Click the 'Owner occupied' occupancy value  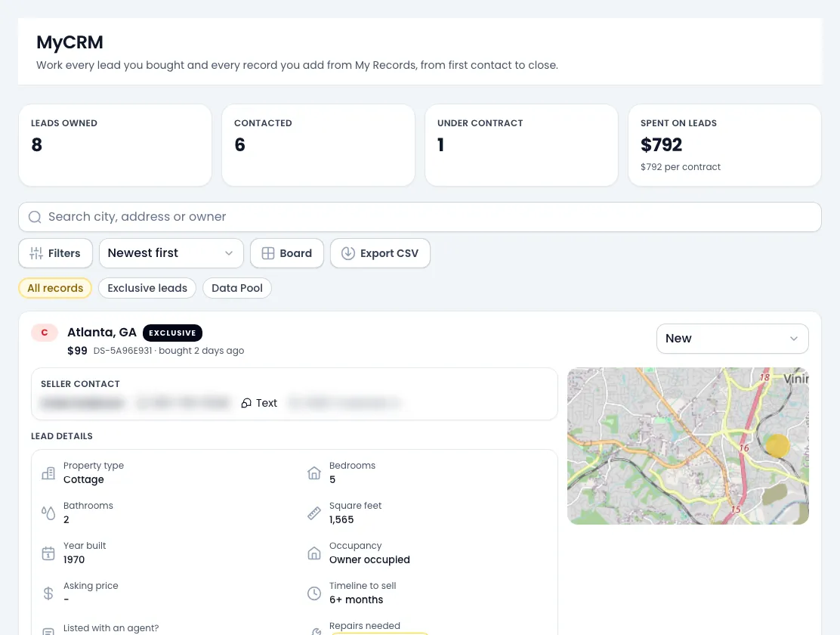[369, 559]
